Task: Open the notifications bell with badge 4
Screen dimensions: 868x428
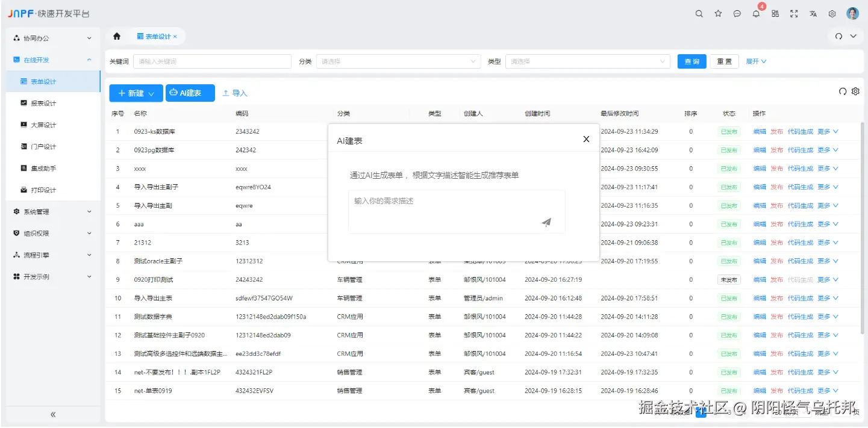Action: click(756, 13)
